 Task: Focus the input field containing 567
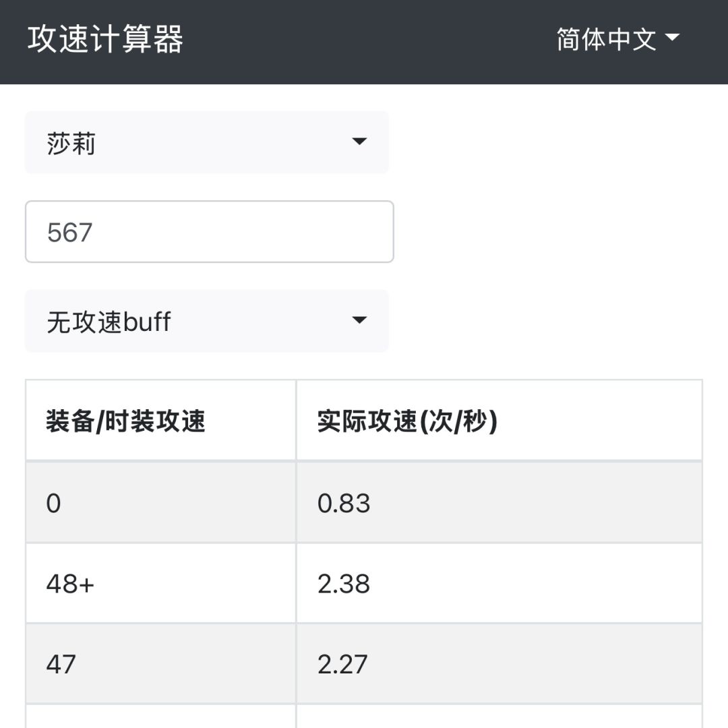pyautogui.click(x=209, y=232)
